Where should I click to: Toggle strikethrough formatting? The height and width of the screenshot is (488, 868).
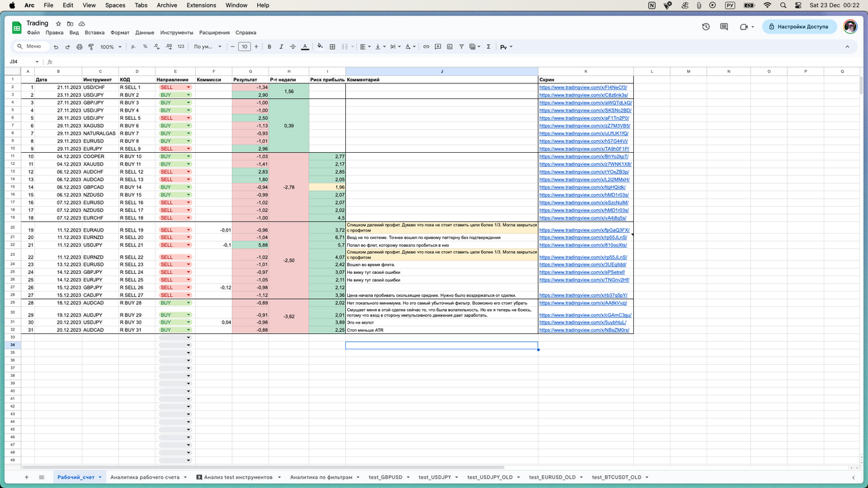(x=293, y=47)
